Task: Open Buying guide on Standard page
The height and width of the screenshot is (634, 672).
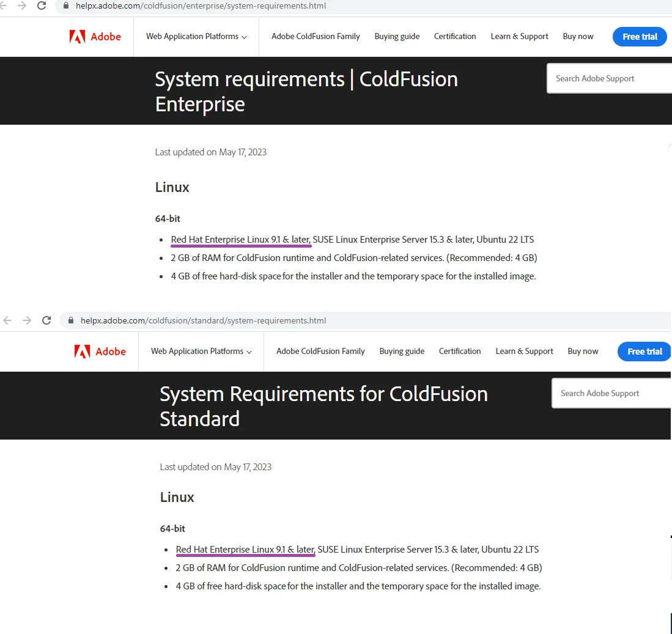Action: pos(402,352)
